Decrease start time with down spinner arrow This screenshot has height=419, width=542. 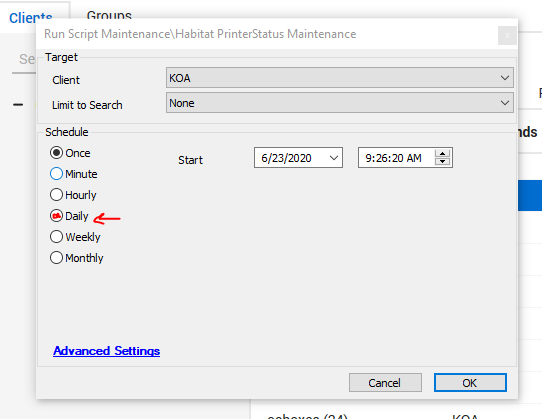(x=442, y=161)
